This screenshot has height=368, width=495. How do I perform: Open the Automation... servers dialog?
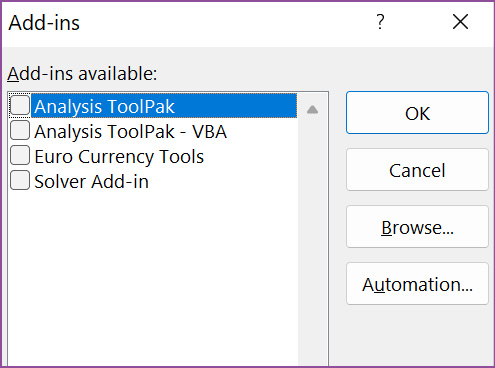[x=417, y=284]
